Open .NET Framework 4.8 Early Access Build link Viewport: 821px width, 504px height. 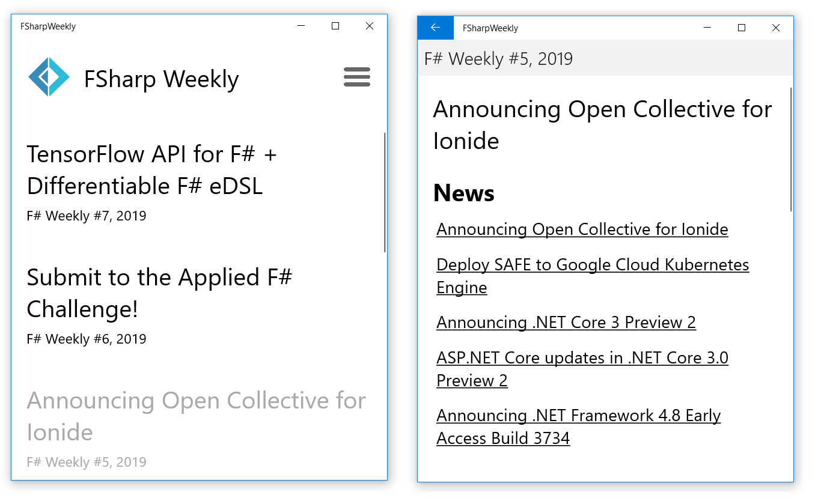coord(578,427)
